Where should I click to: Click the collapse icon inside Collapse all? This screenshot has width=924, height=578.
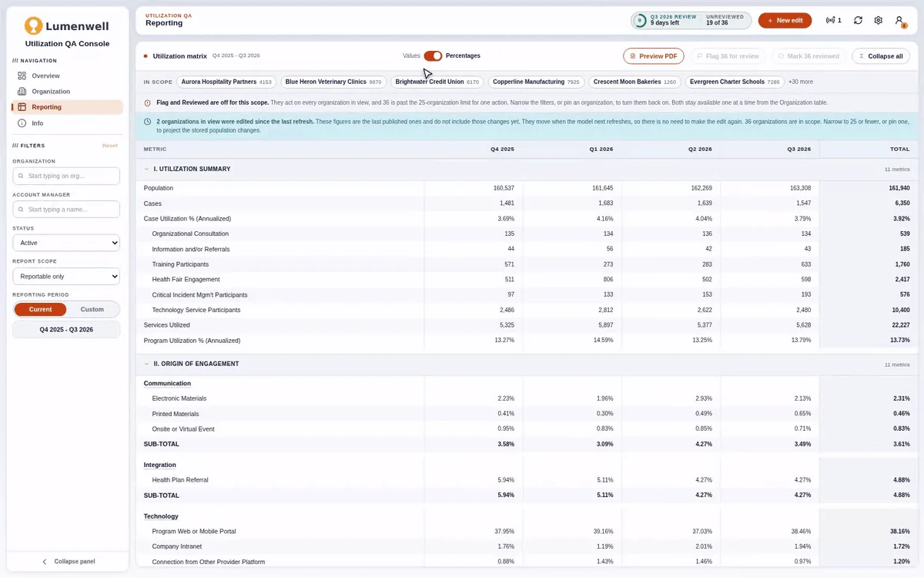861,56
